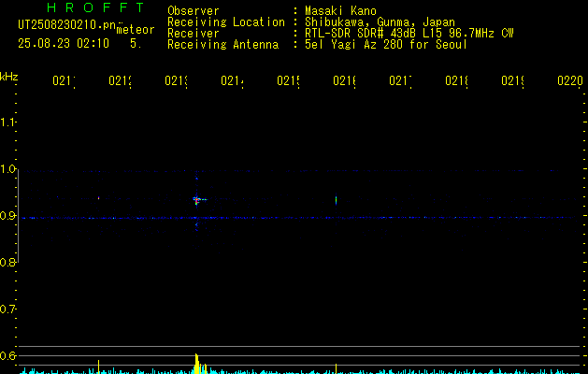Click the "Receiving Antenna" label
588x374 pixels.
(222, 45)
